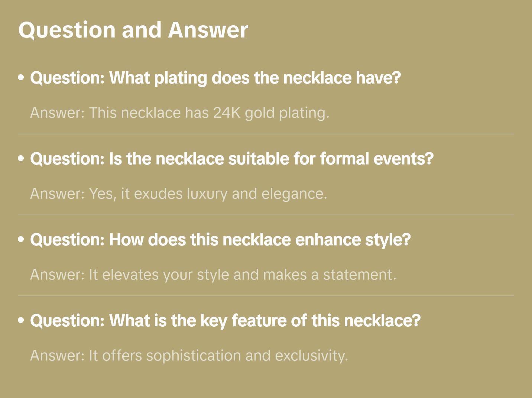Click the bullet before the key feature question
The width and height of the screenshot is (532, 398).
[21, 321]
